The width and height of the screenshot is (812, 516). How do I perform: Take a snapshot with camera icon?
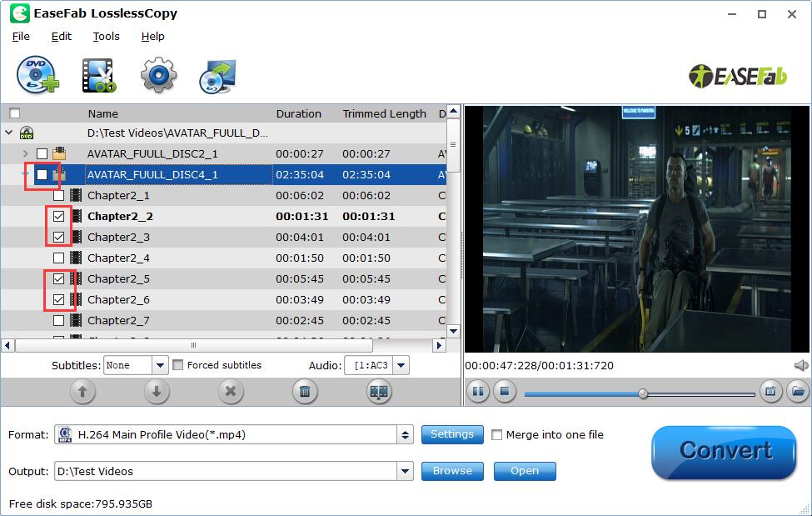[x=770, y=392]
